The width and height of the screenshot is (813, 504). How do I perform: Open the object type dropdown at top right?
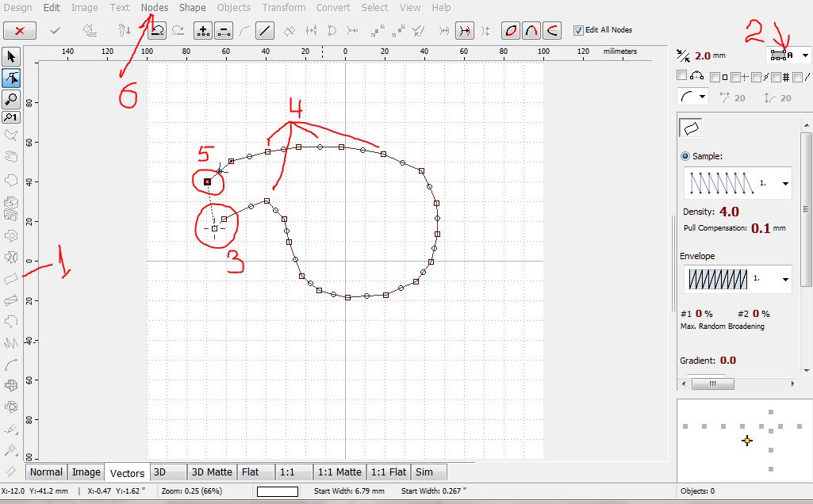pyautogui.click(x=805, y=55)
